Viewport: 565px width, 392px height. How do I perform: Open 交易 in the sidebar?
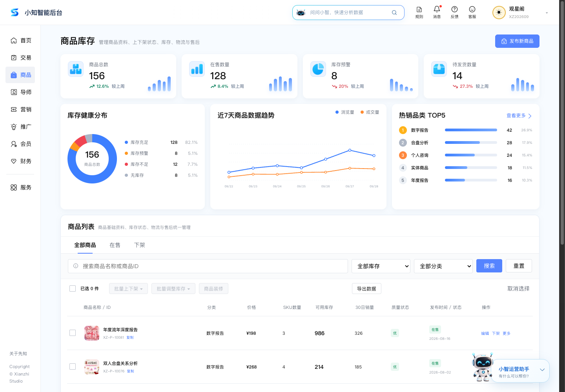click(x=20, y=58)
